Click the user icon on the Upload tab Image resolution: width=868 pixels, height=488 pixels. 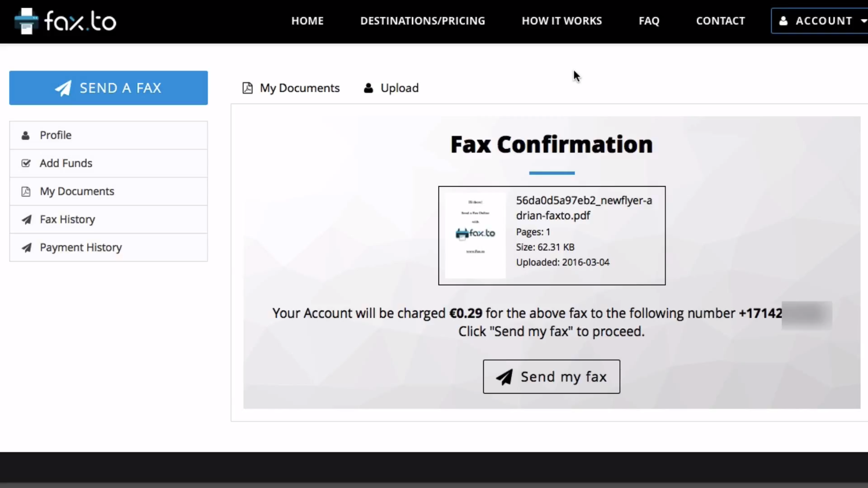[368, 88]
